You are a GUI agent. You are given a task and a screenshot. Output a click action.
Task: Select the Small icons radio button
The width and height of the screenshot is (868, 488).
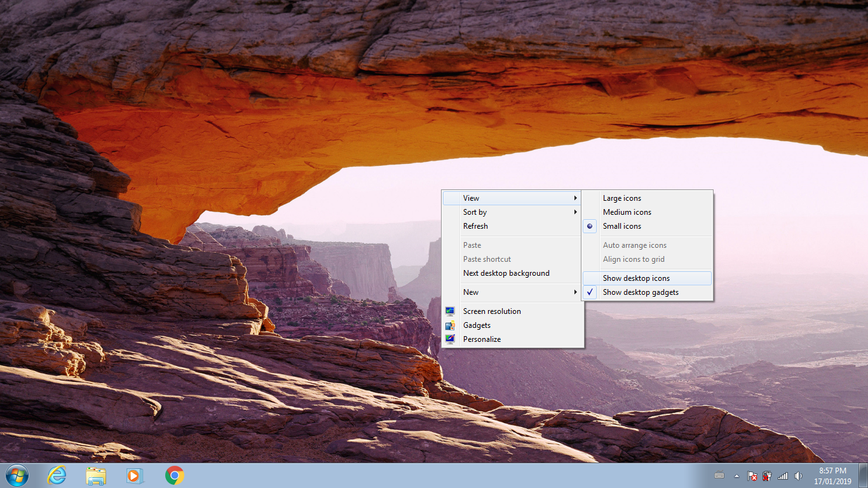pyautogui.click(x=621, y=226)
